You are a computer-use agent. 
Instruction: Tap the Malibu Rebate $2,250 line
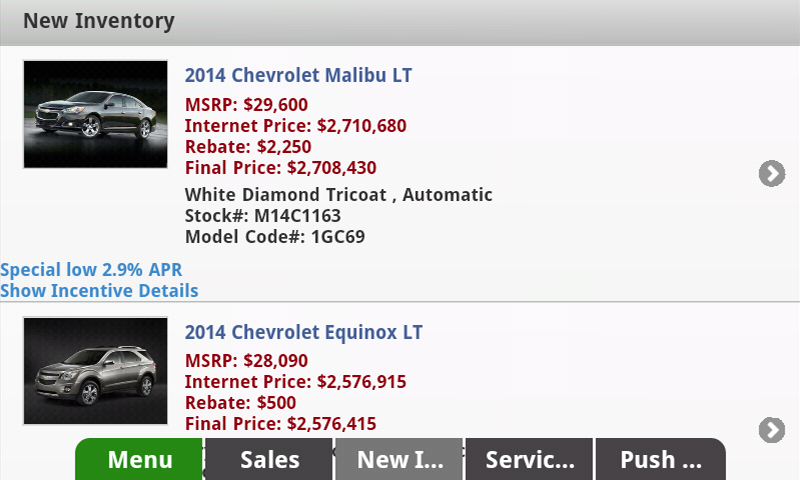248,147
